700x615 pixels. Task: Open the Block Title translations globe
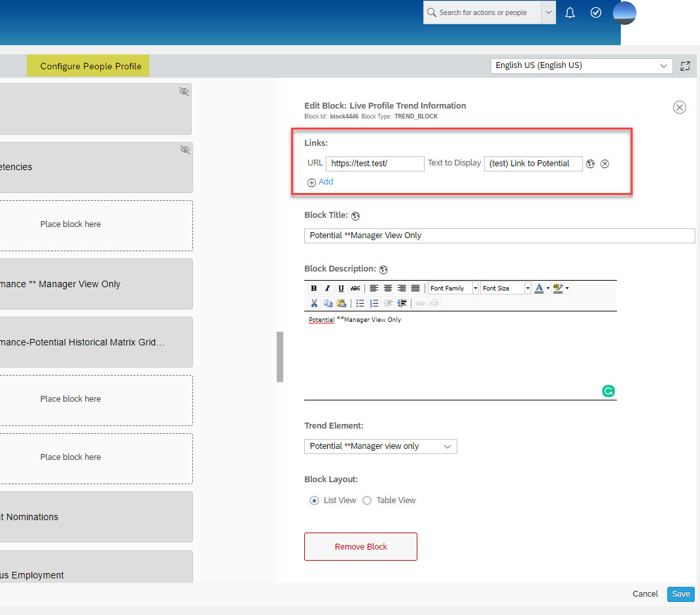355,216
